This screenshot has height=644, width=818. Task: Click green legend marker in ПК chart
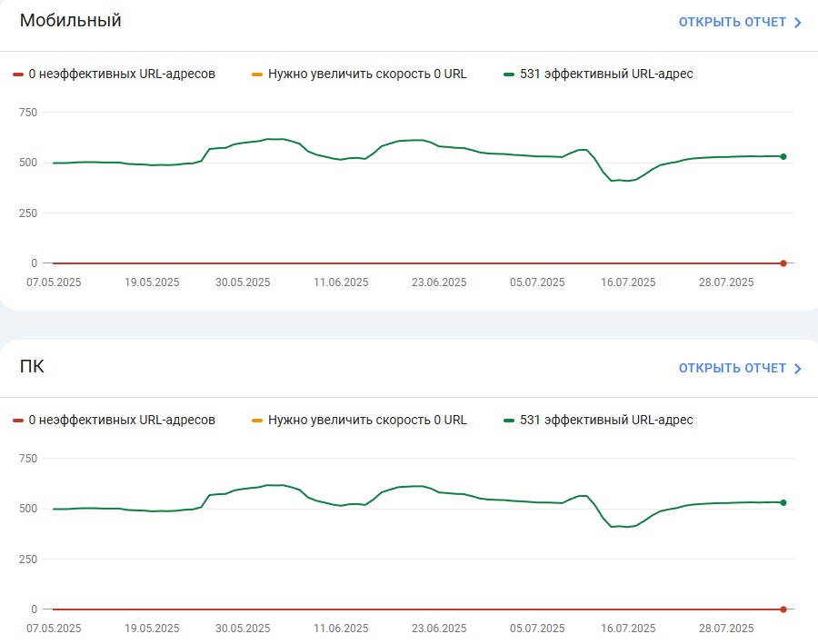(x=509, y=421)
